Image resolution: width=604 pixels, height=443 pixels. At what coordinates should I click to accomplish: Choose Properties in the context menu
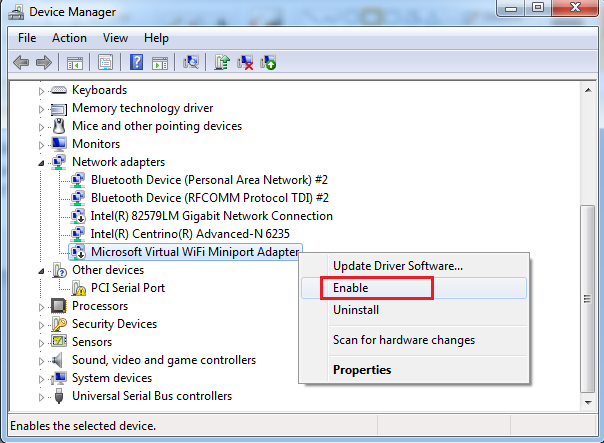click(x=414, y=370)
